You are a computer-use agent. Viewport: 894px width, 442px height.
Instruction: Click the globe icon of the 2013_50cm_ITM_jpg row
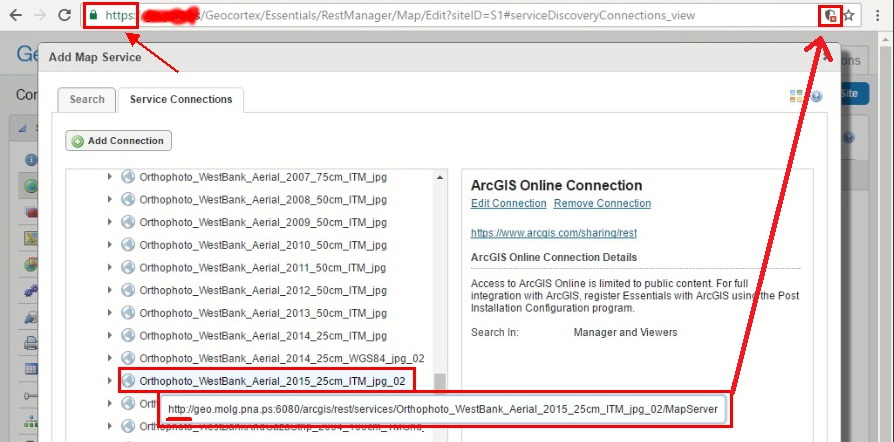pos(128,313)
